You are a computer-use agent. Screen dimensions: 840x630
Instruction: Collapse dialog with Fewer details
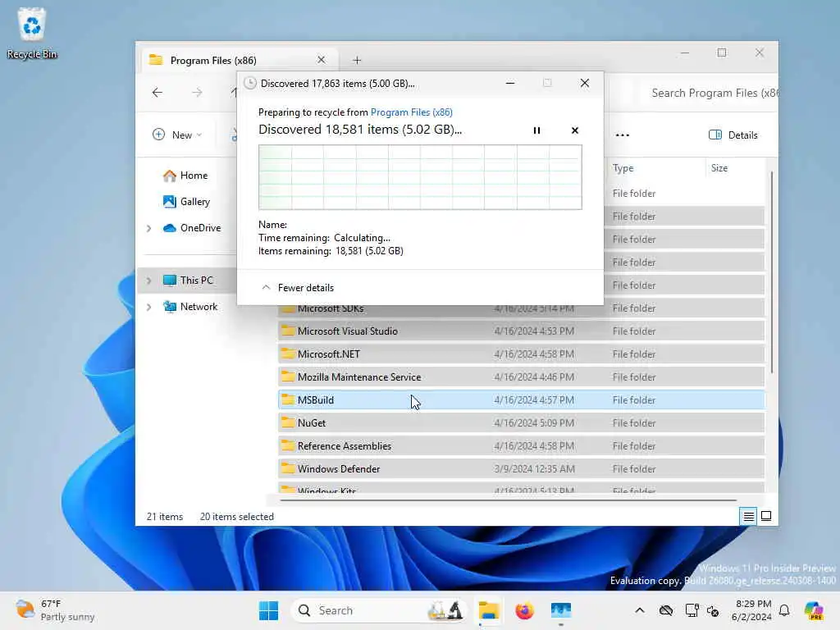[x=297, y=288]
